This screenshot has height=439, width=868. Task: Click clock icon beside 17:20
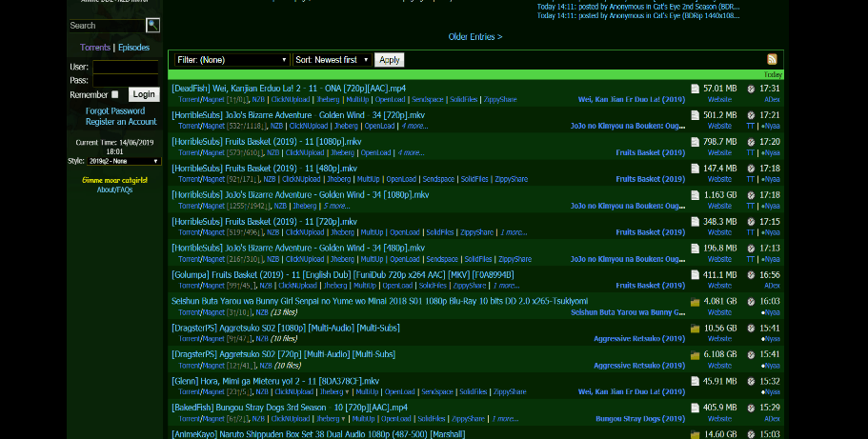[x=751, y=142]
